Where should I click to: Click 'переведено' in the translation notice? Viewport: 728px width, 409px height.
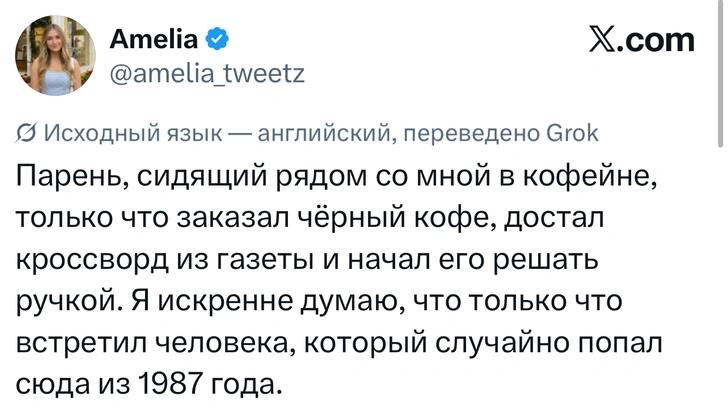(x=472, y=134)
